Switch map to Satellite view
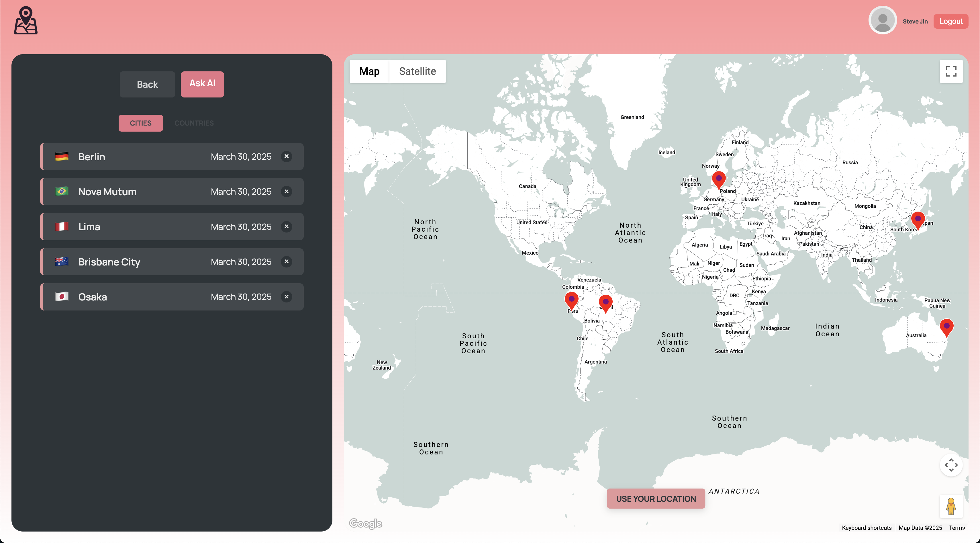 pyautogui.click(x=417, y=71)
